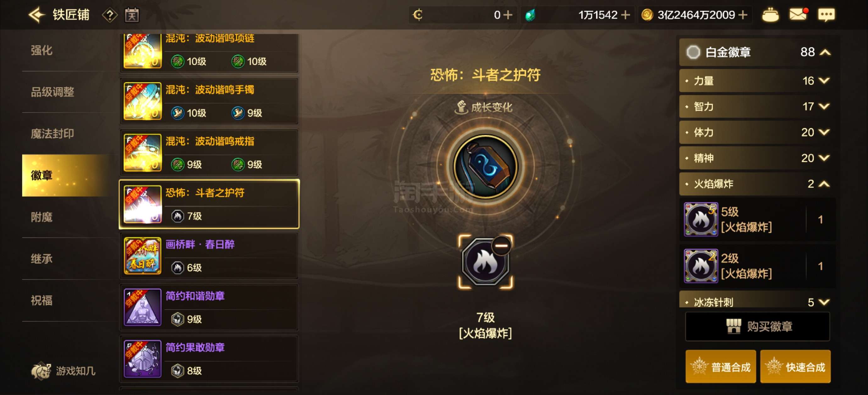This screenshot has height=395, width=868.
Task: Select the 5级 火焰爆炸 emblem
Action: (758, 220)
